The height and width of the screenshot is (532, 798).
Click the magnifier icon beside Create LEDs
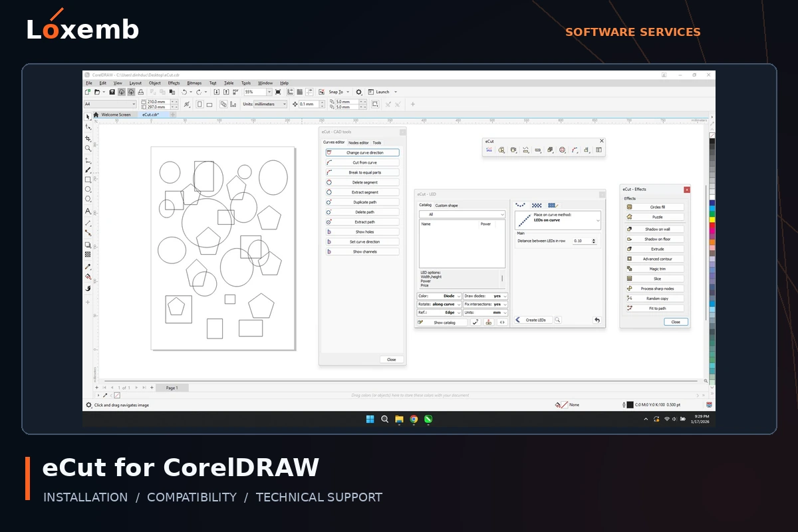click(x=557, y=320)
